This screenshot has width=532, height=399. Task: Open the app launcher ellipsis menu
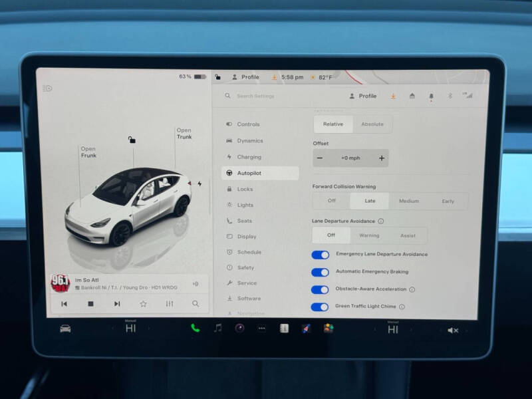pyautogui.click(x=261, y=327)
